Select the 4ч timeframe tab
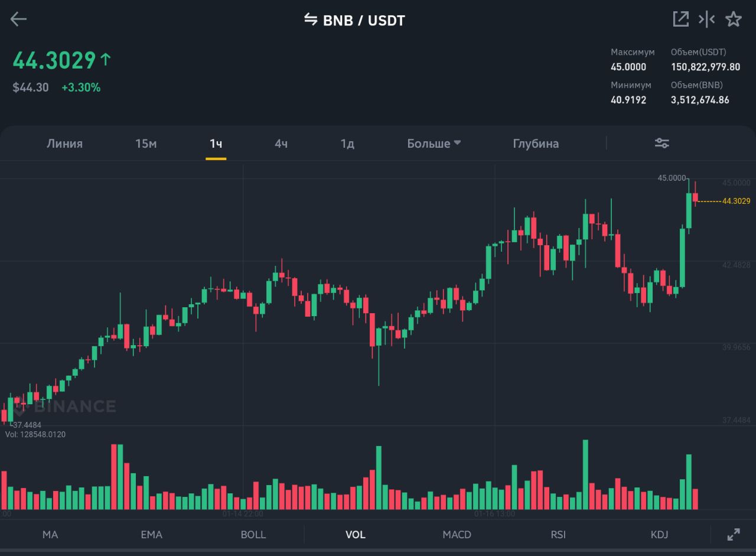 (x=281, y=144)
